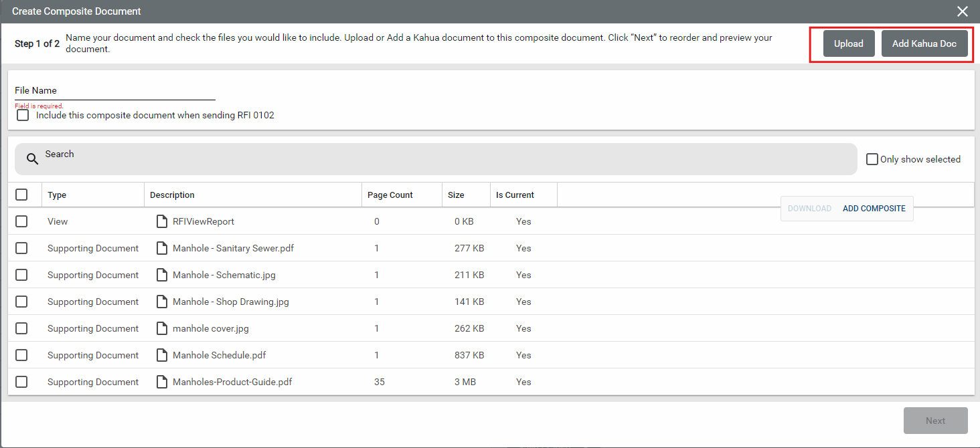Toggle the Only show selected checkbox
Screen dimensions: 980x448
872,159
